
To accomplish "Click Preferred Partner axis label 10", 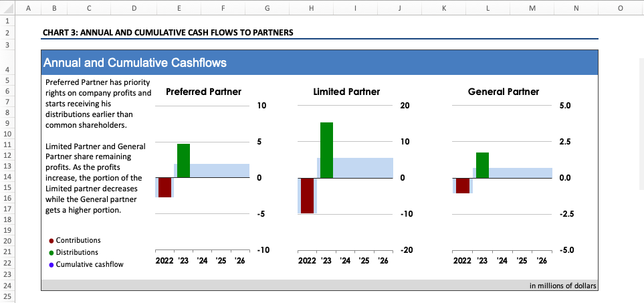I will [x=261, y=106].
